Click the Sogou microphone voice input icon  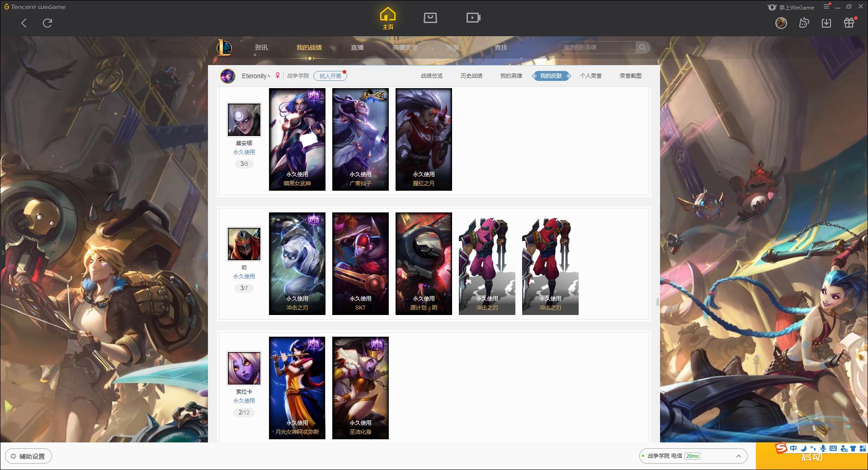click(823, 448)
